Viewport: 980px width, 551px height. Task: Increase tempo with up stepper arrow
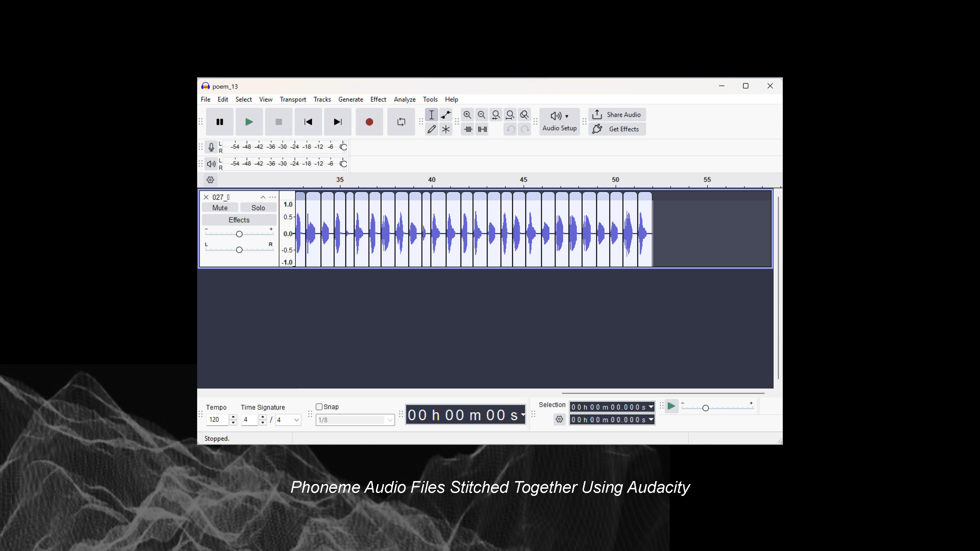click(x=233, y=417)
